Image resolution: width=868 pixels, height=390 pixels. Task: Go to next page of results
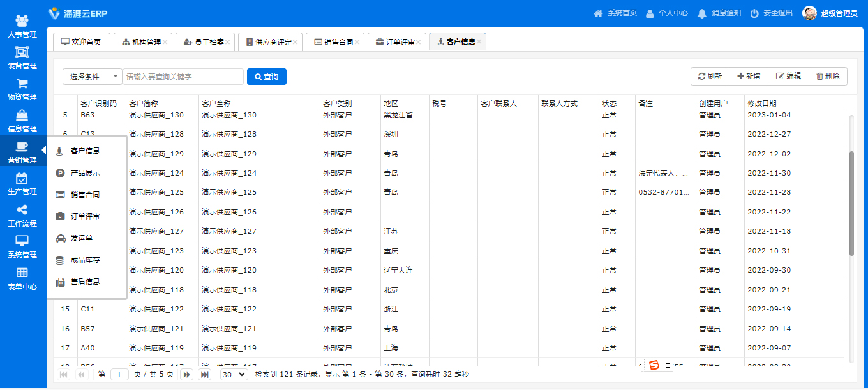(x=187, y=375)
